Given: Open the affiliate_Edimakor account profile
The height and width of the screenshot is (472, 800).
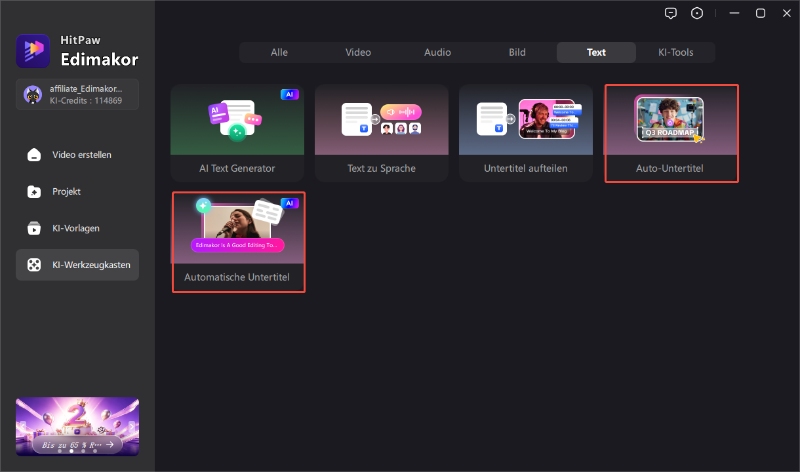Looking at the screenshot, I should pyautogui.click(x=77, y=94).
